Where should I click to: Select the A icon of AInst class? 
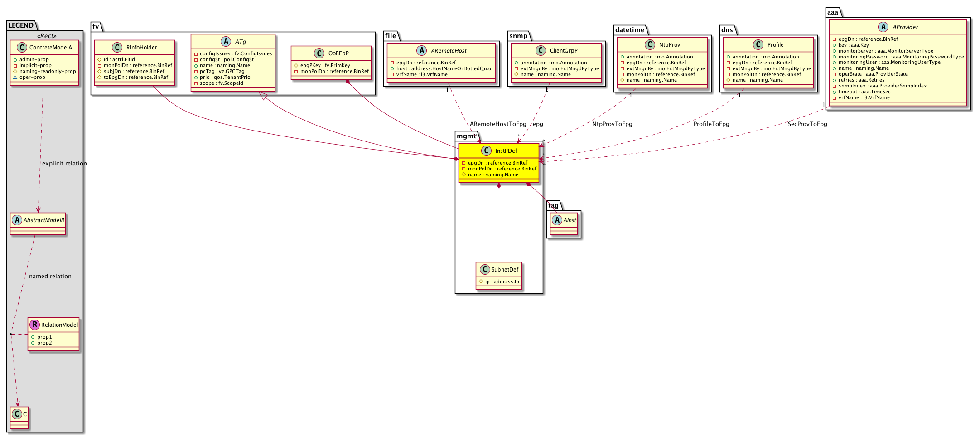[x=557, y=220]
